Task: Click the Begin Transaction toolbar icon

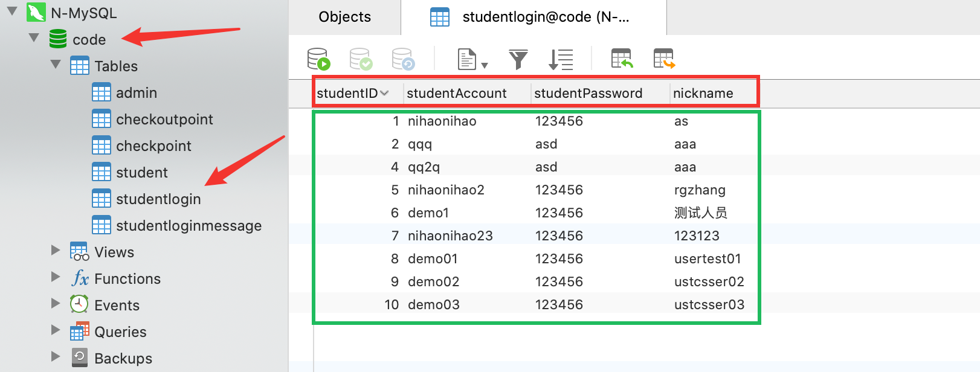Action: click(318, 59)
